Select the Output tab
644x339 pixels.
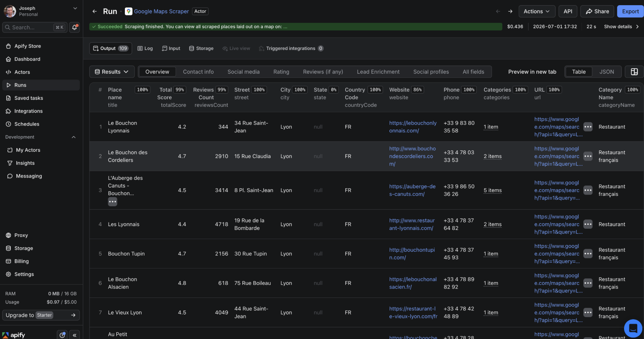[x=111, y=48]
